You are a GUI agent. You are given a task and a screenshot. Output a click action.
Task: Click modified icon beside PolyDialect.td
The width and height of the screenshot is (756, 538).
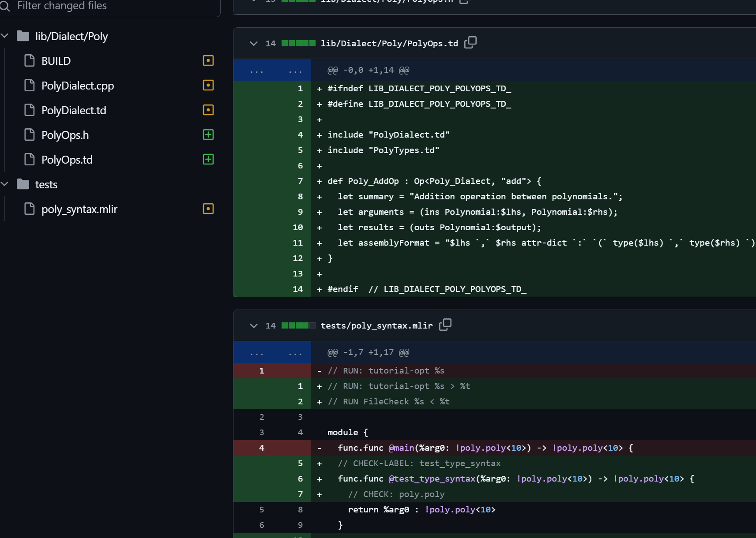pyautogui.click(x=208, y=110)
